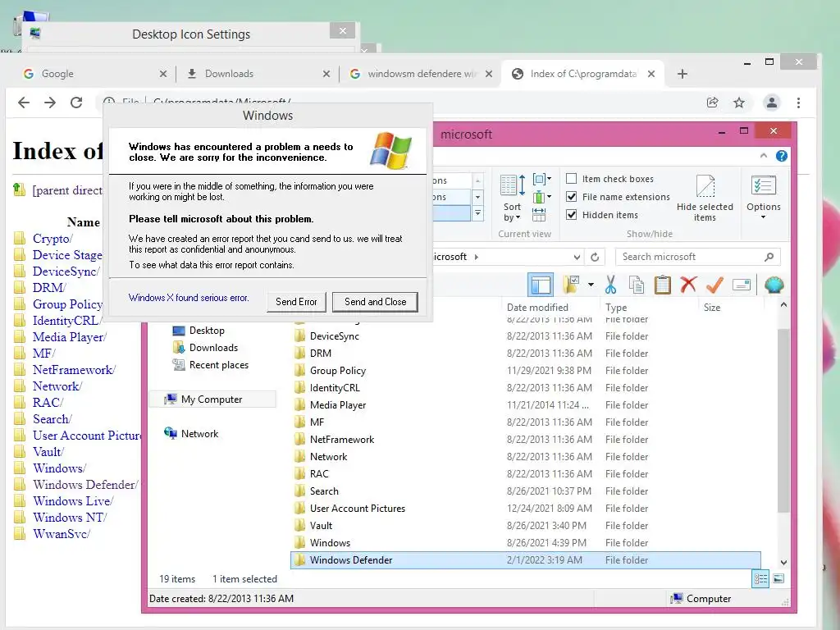Bookmark this page with the star icon
The width and height of the screenshot is (840, 630).
click(739, 103)
